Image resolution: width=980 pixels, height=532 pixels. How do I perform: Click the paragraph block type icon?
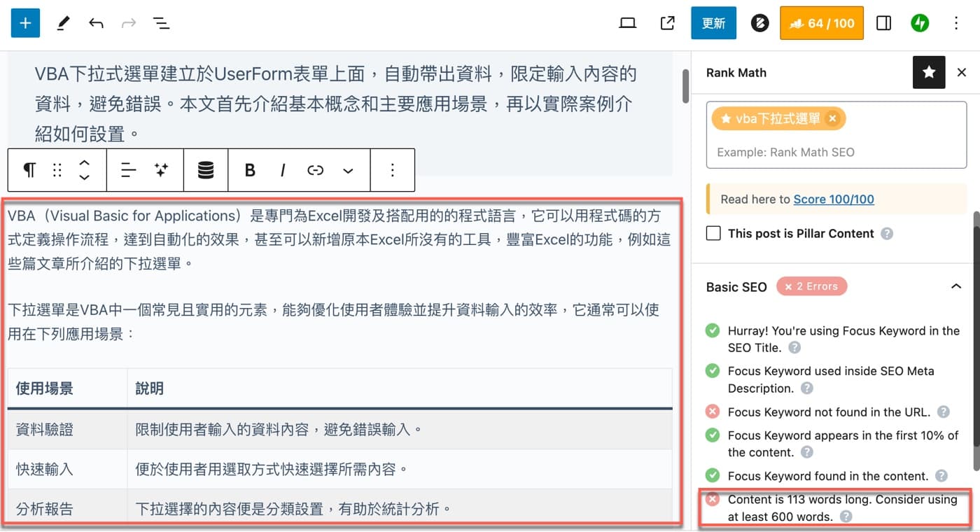pyautogui.click(x=29, y=170)
